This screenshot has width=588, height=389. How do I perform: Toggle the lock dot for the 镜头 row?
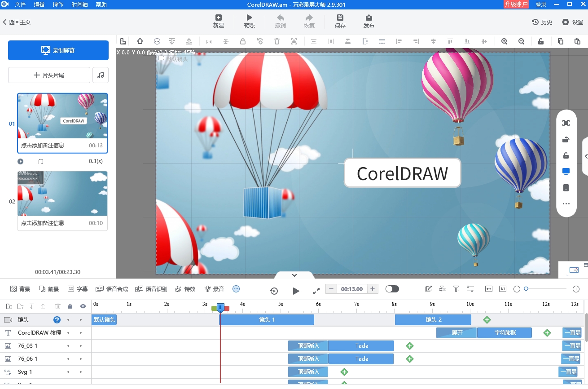(x=68, y=320)
